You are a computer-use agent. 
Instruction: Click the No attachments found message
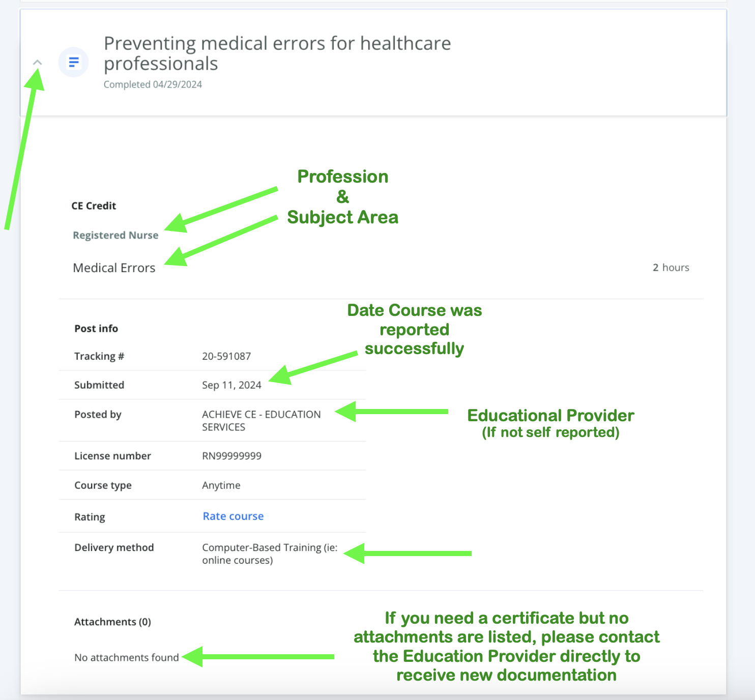pos(126,657)
